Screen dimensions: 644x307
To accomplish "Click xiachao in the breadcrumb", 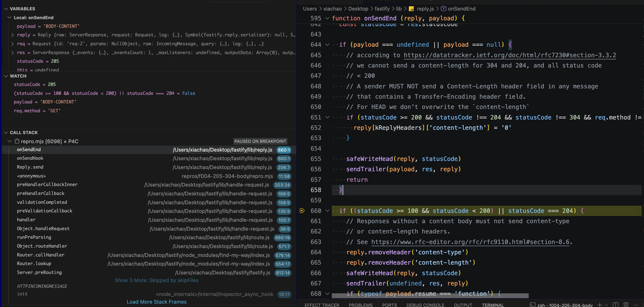I will coord(332,9).
